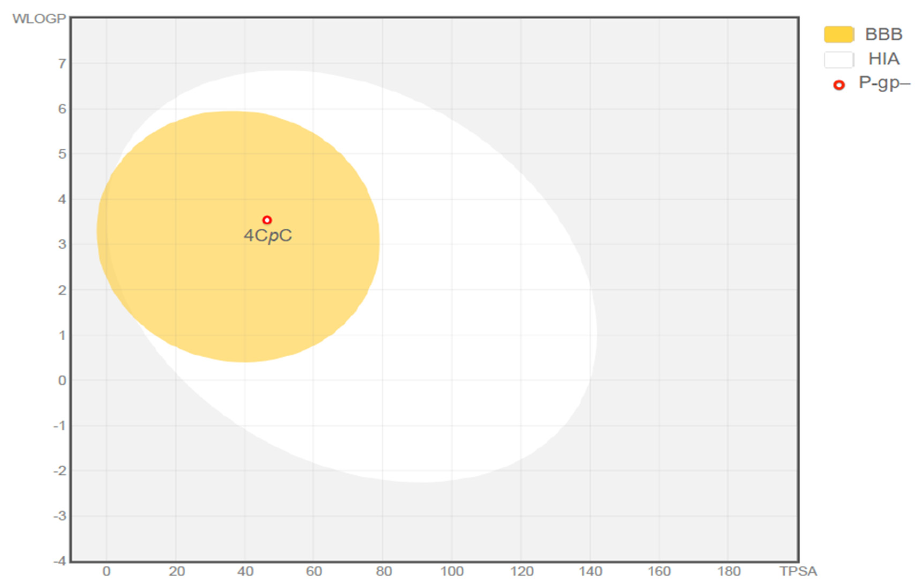
Task: Click the 140 tick on TPSA axis
Action: (x=590, y=571)
